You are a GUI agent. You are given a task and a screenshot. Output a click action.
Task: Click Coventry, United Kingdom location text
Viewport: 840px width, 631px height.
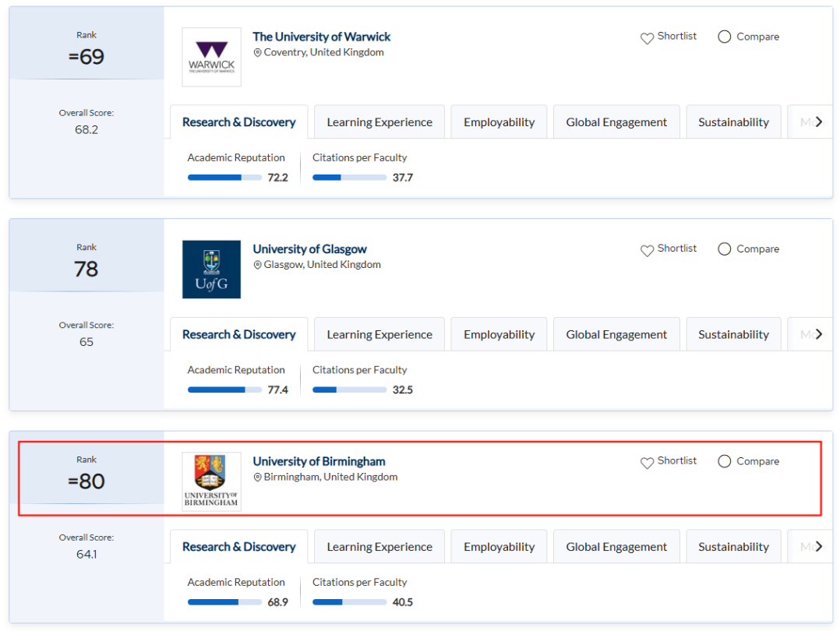[323, 52]
